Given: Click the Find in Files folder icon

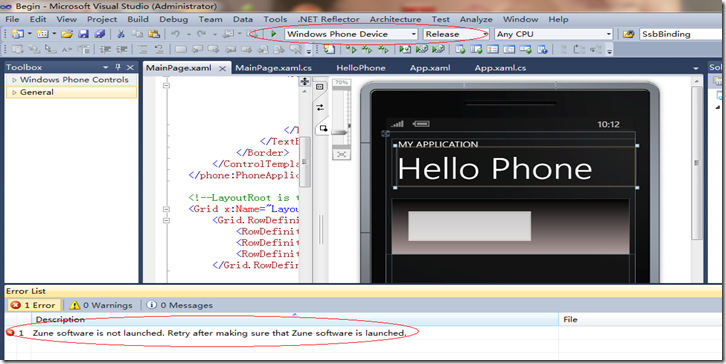Looking at the screenshot, I should 628,34.
